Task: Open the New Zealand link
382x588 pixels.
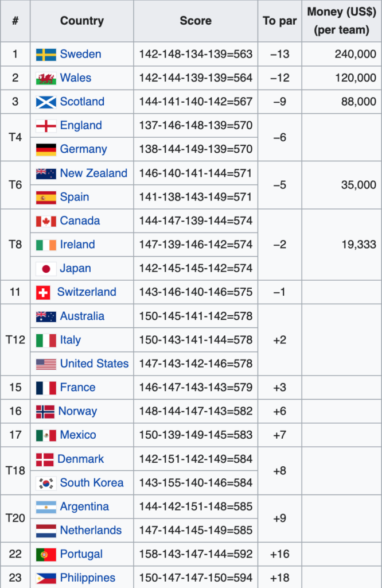Action: click(93, 173)
